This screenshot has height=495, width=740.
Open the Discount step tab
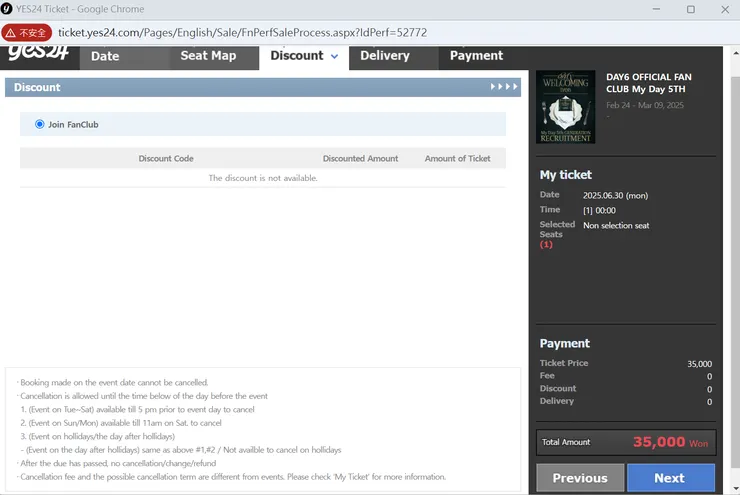304,58
